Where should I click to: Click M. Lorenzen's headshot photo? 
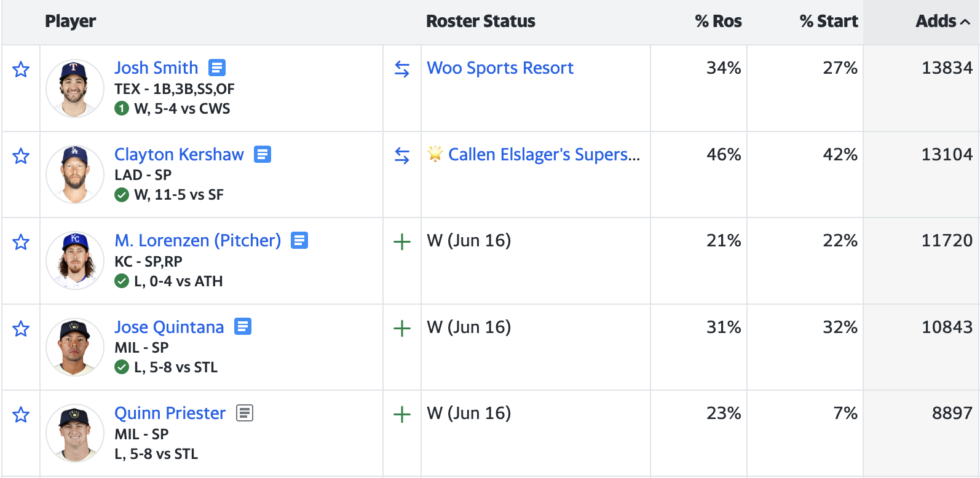[75, 261]
